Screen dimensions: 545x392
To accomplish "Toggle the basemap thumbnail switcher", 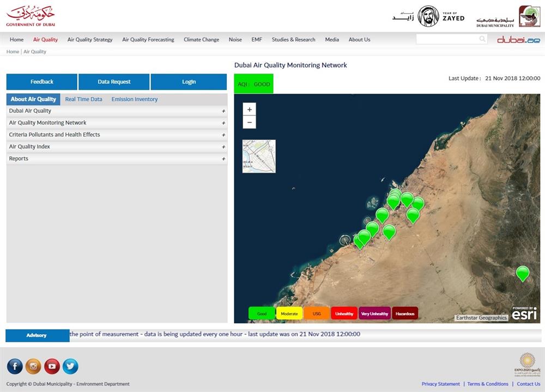I will tap(259, 156).
